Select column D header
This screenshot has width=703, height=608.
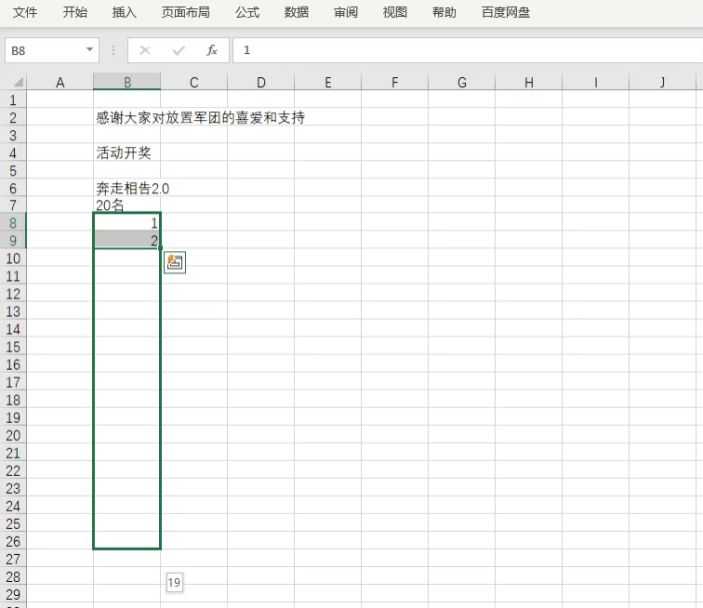260,83
